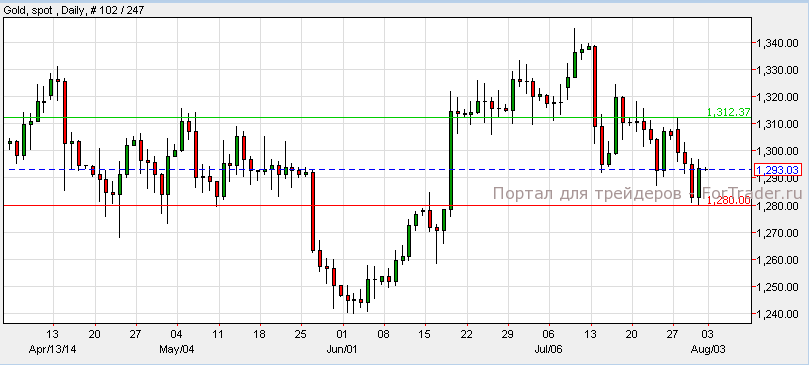Click the Jul/06 date label

(x=549, y=349)
